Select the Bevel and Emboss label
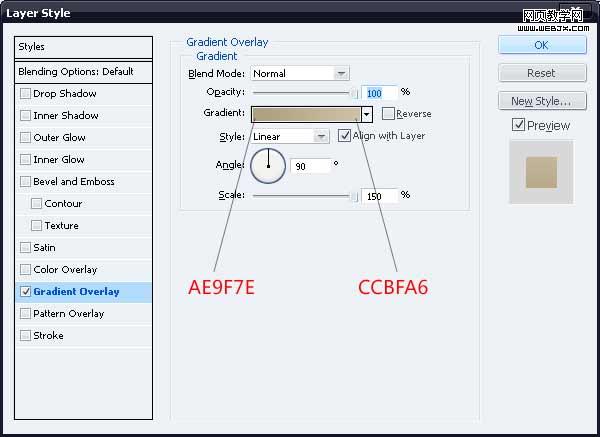The width and height of the screenshot is (600, 437). pos(73,181)
